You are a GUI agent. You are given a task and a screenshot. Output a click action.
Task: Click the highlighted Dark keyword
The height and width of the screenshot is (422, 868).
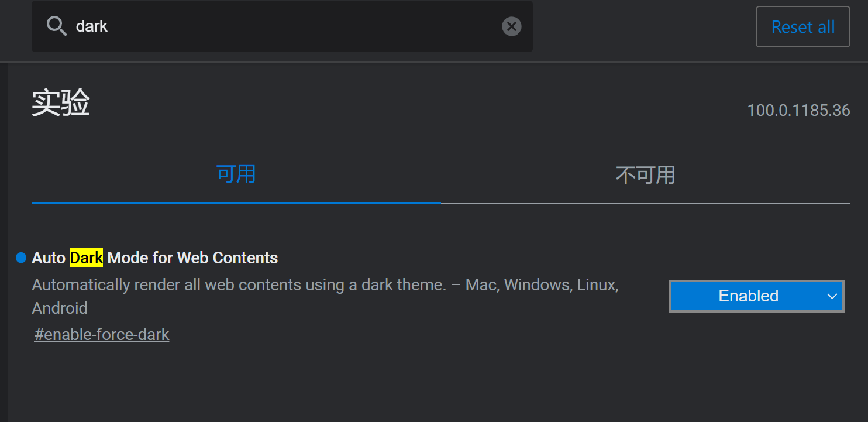point(86,257)
